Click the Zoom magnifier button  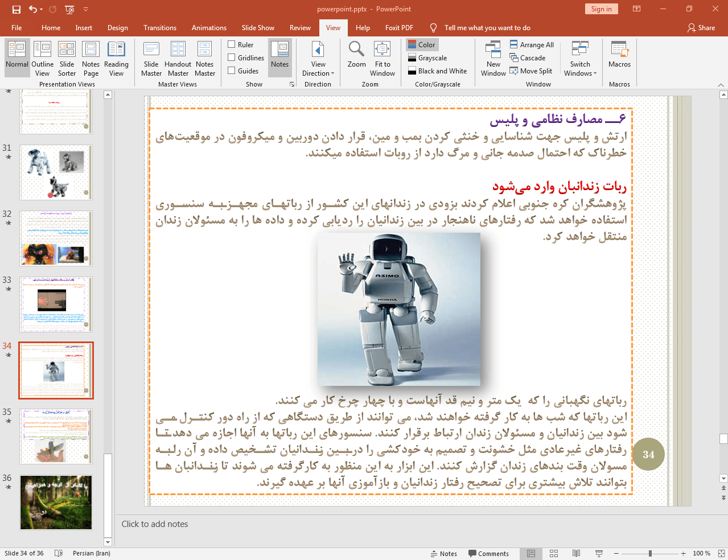357,55
